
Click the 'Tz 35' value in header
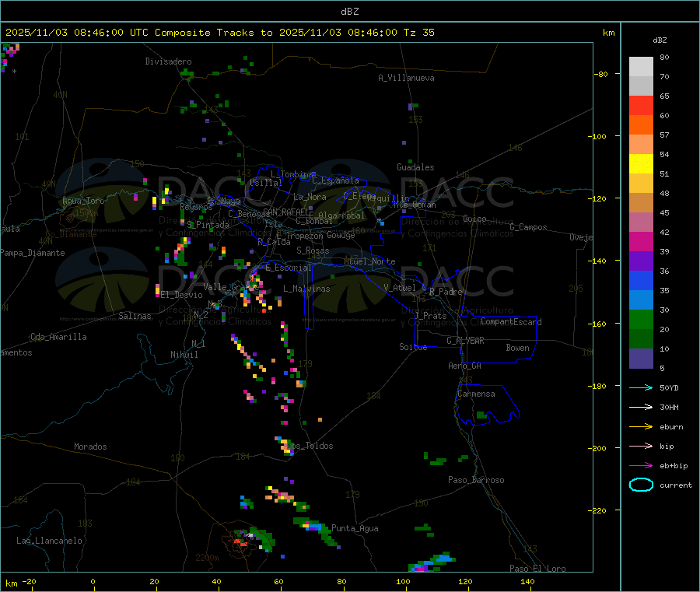418,33
